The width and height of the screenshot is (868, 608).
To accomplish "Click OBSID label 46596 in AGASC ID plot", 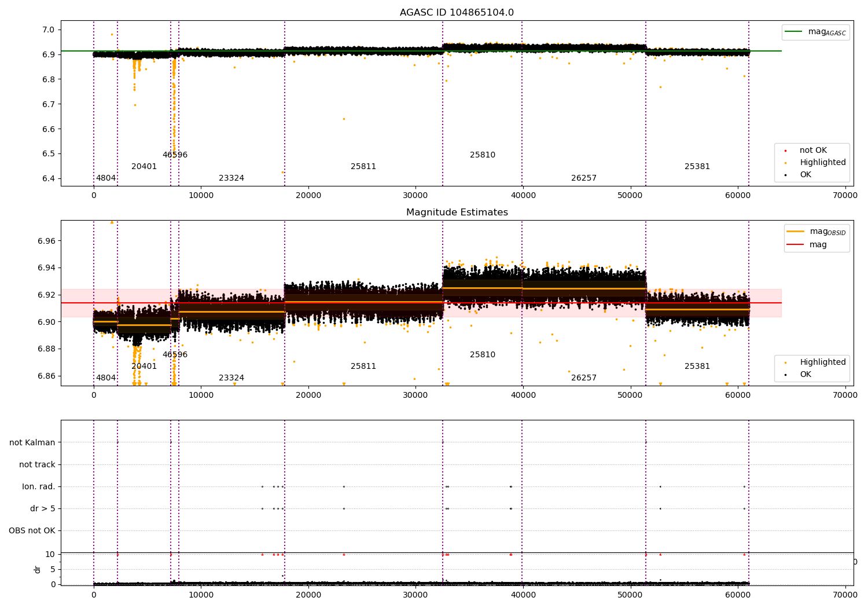I will [175, 155].
